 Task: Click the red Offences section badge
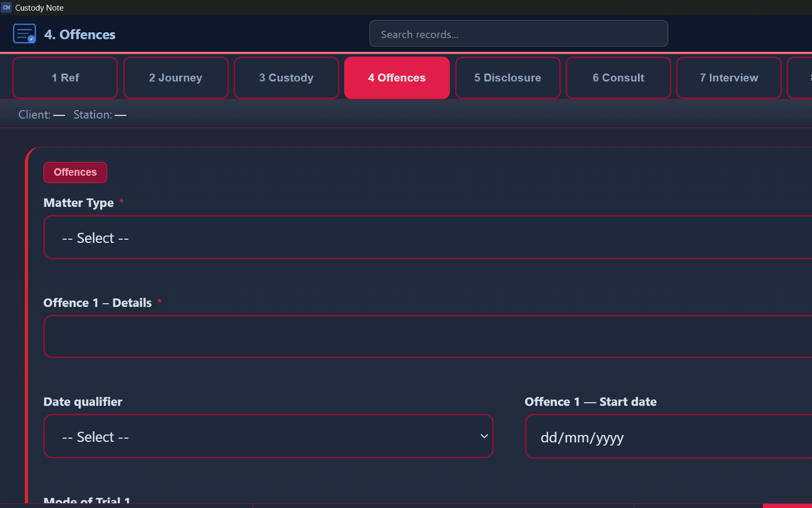pyautogui.click(x=75, y=173)
